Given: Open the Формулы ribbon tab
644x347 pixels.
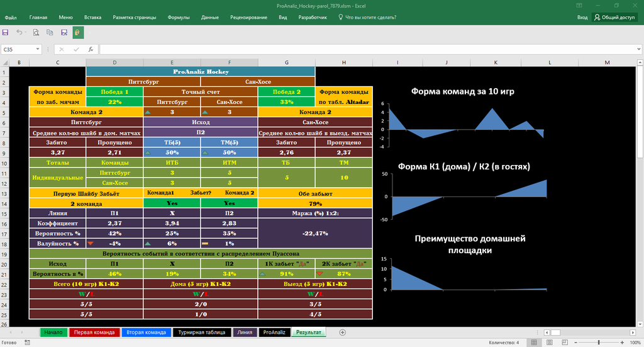Looking at the screenshot, I should 179,17.
